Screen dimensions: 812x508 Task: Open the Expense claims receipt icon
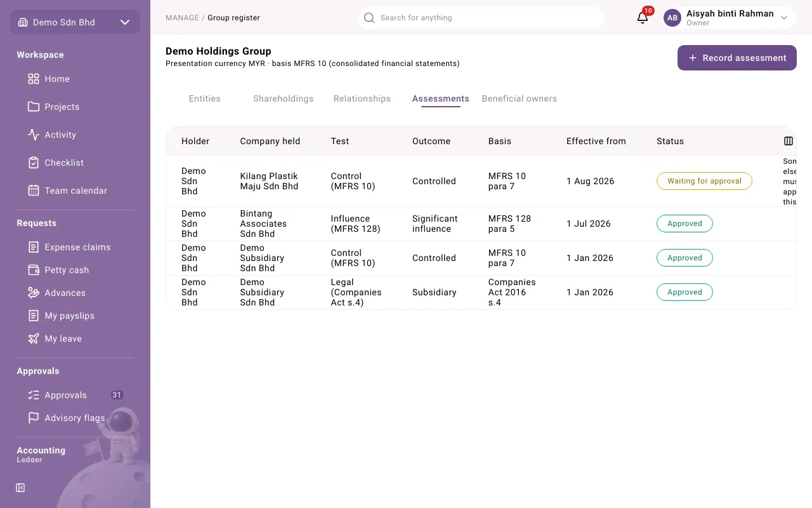(34, 247)
